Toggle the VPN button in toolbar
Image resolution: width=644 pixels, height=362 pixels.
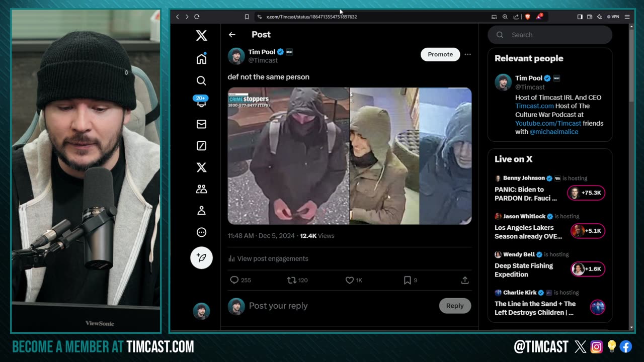pyautogui.click(x=613, y=17)
